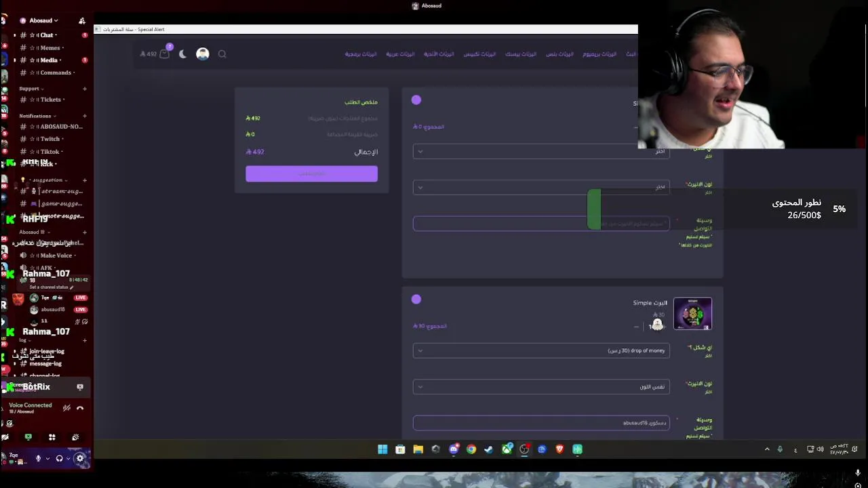Open the first item's 'اختر' shape dropdown
The width and height of the screenshot is (868, 488).
(541, 151)
